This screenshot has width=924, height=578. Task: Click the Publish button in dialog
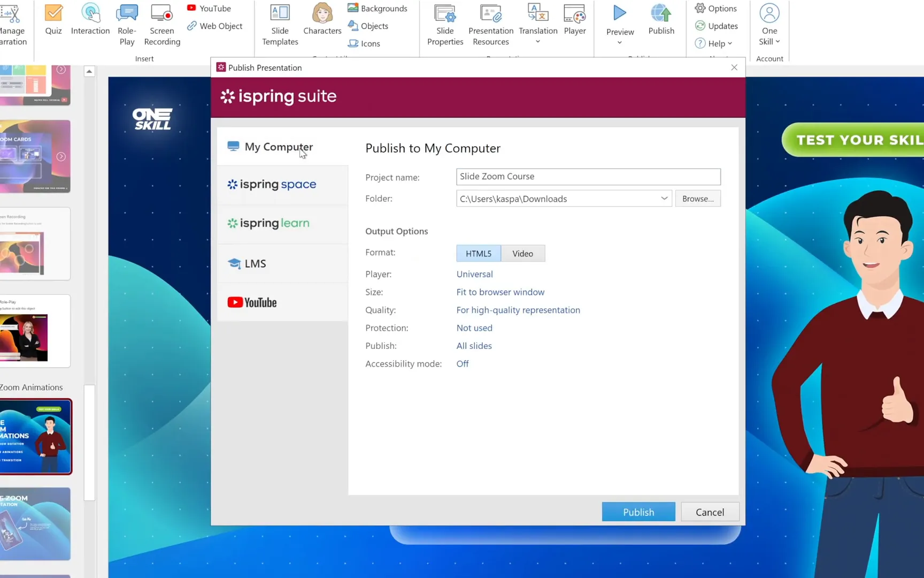click(638, 512)
